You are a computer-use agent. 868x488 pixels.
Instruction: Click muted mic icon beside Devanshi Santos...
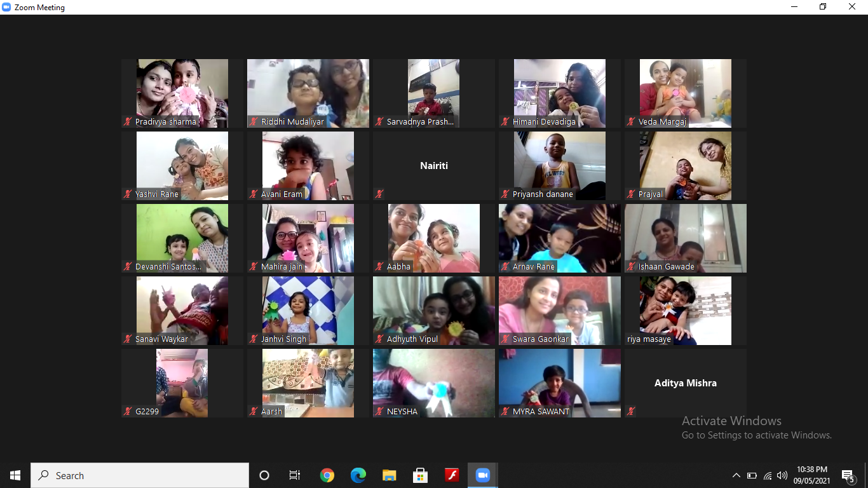pos(128,266)
